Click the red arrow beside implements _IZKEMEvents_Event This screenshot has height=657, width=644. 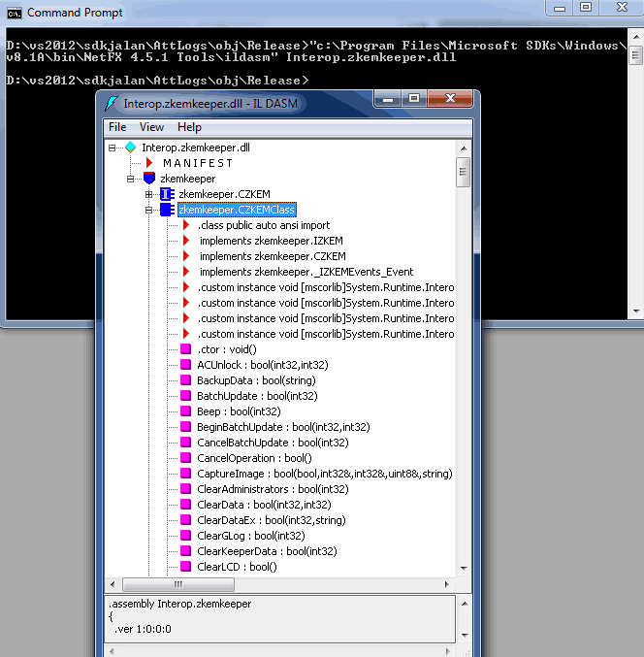click(x=186, y=272)
